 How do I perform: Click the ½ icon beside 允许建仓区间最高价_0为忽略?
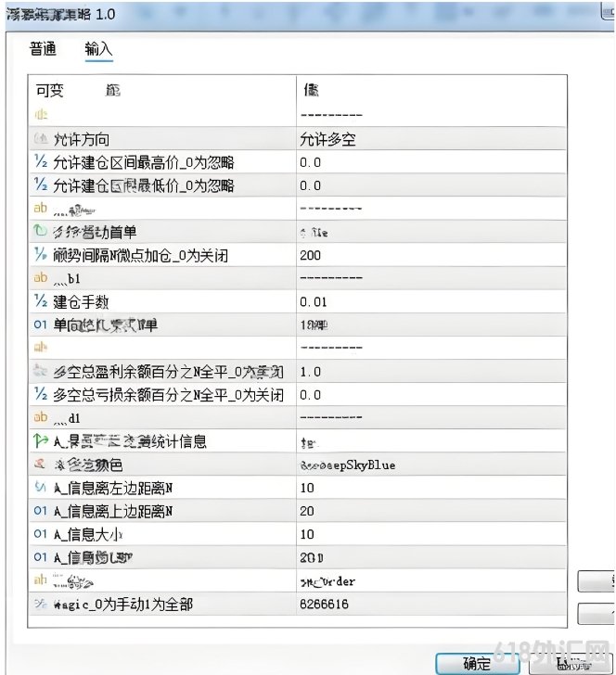41,162
